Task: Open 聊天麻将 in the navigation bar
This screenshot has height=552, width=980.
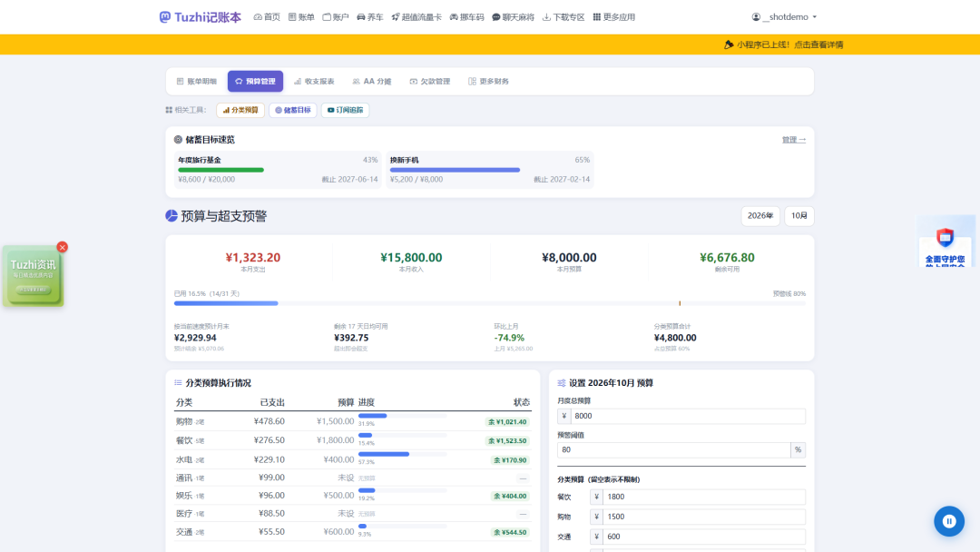Action: click(513, 17)
